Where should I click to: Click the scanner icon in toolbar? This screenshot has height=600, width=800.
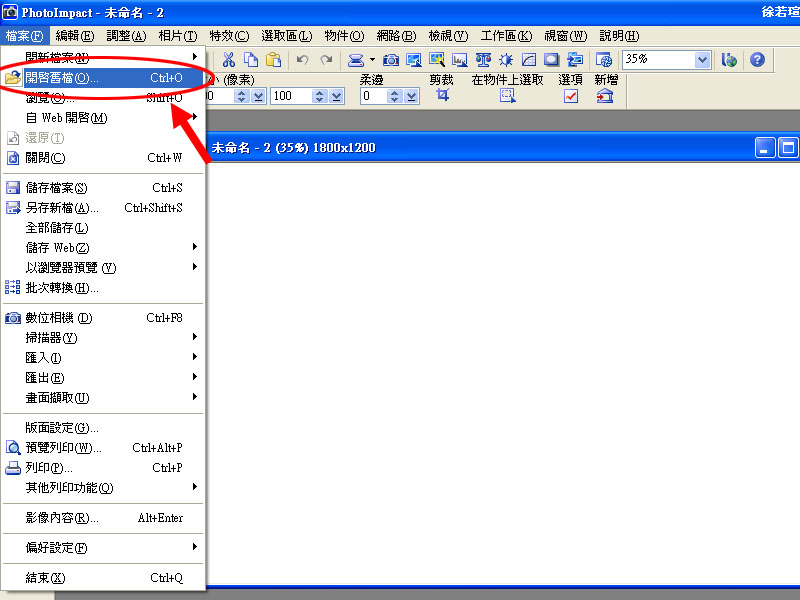pyautogui.click(x=356, y=60)
